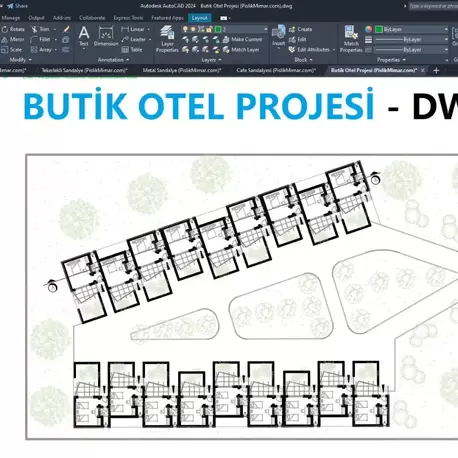Expand the Leader dropdown arrow
This screenshot has width=458, height=458.
(150, 40)
